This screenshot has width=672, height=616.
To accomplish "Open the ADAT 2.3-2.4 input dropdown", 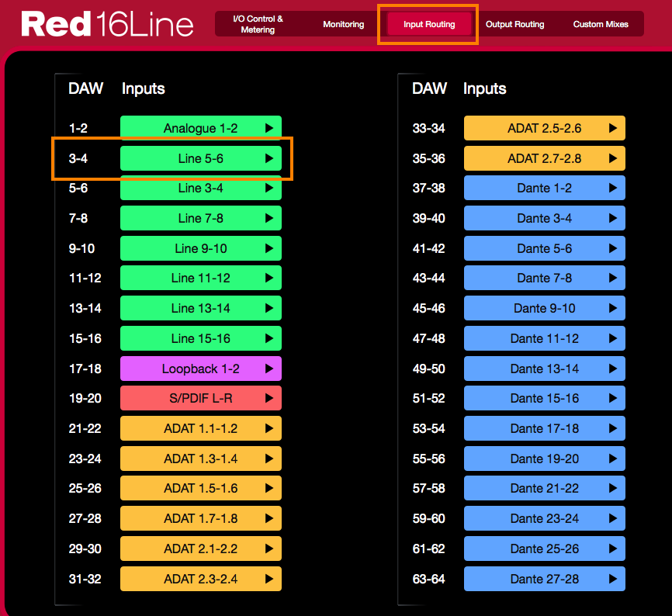I will click(x=200, y=579).
